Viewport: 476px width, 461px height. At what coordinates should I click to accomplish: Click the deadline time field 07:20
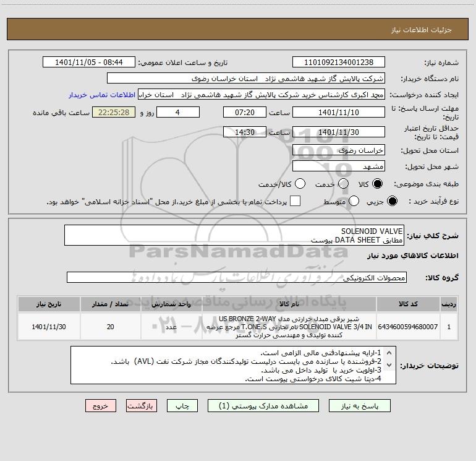(245, 113)
